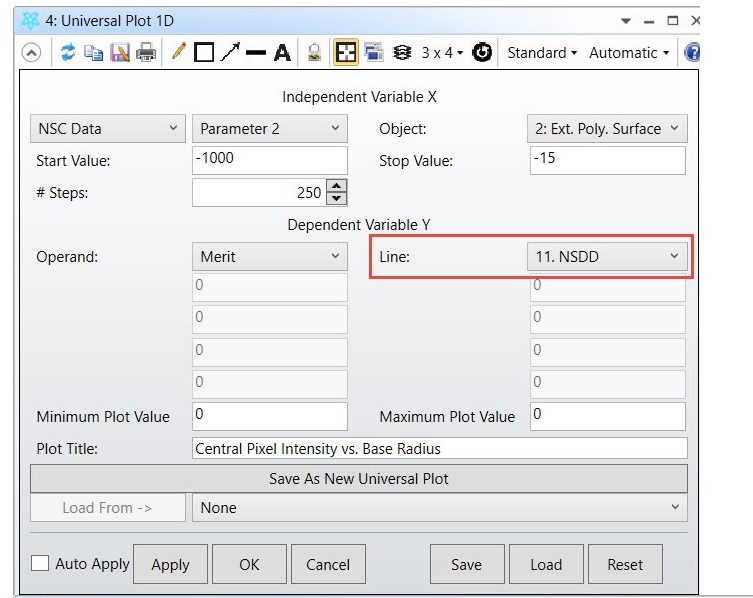Enable the Auto Apply checkbox
The width and height of the screenshot is (753, 598).
pos(40,563)
